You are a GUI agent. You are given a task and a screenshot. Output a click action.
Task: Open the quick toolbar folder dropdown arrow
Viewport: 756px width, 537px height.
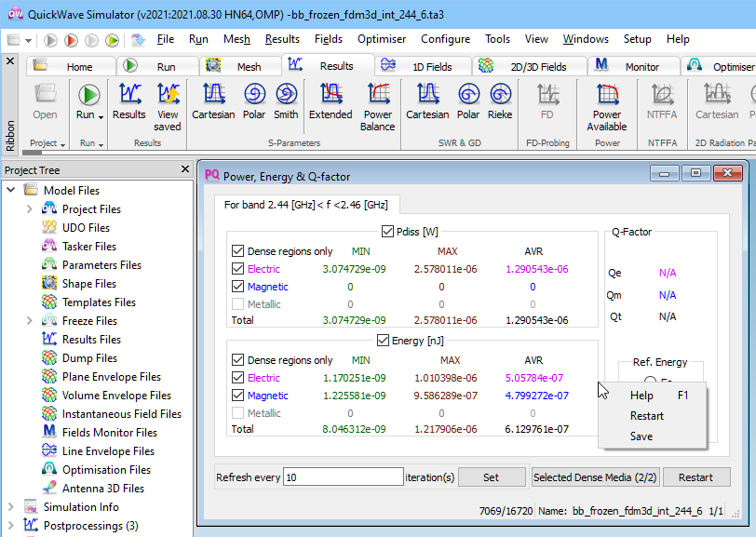[x=28, y=41]
